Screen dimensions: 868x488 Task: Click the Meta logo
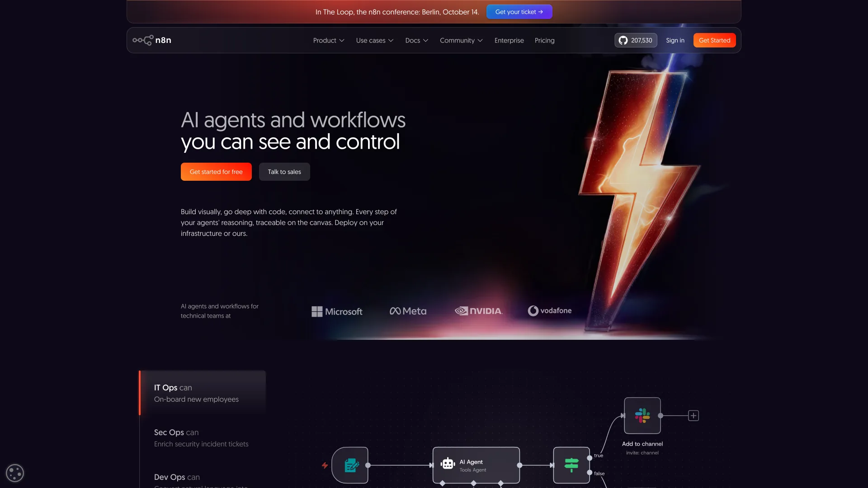click(x=408, y=311)
